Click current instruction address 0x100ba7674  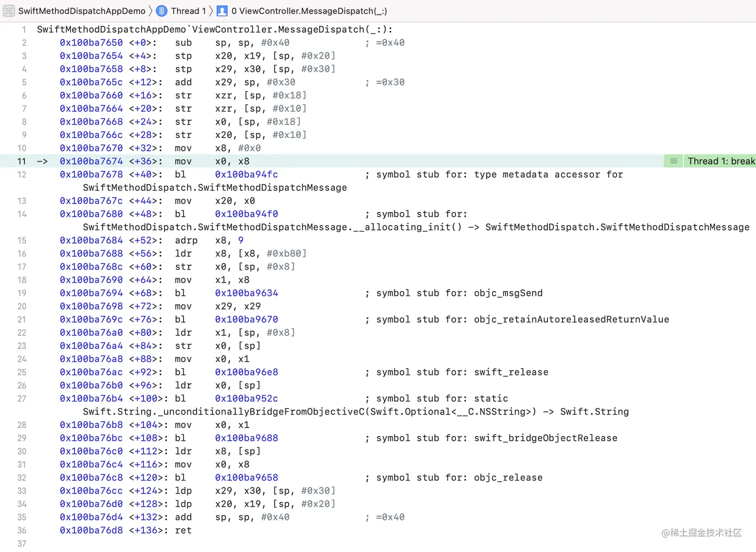click(91, 161)
